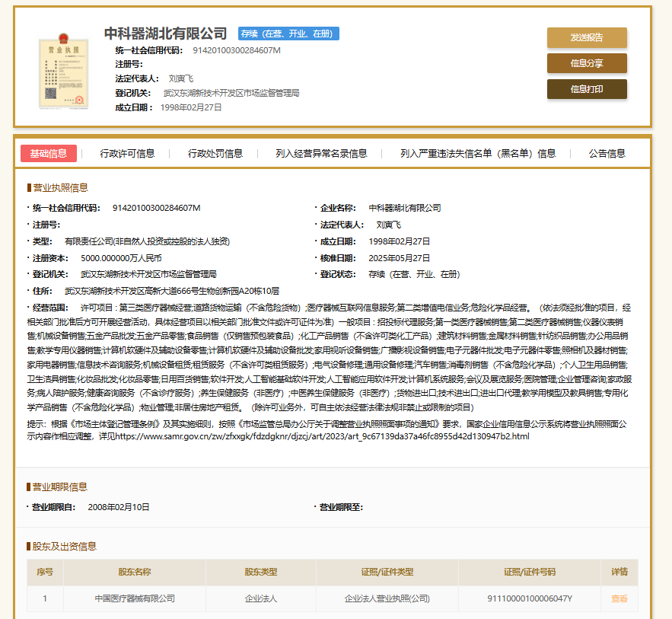This screenshot has width=672, height=619.
Task: Switch to the 行政许可信息 tab
Action: pyautogui.click(x=127, y=154)
